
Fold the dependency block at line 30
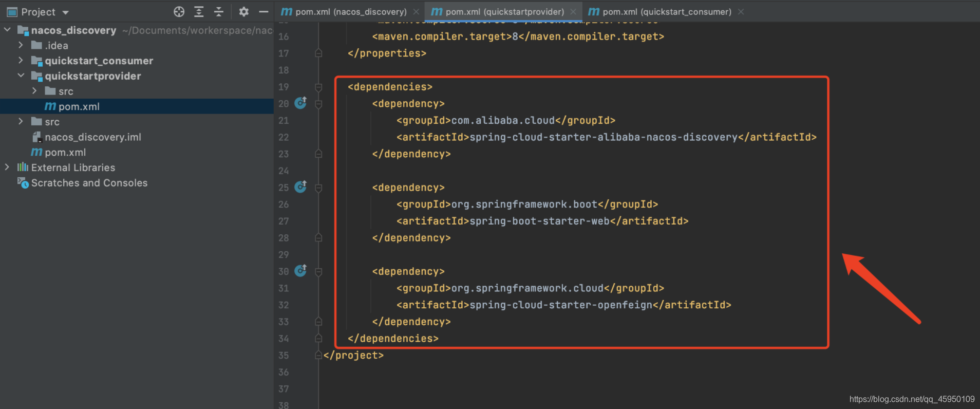pyautogui.click(x=318, y=272)
